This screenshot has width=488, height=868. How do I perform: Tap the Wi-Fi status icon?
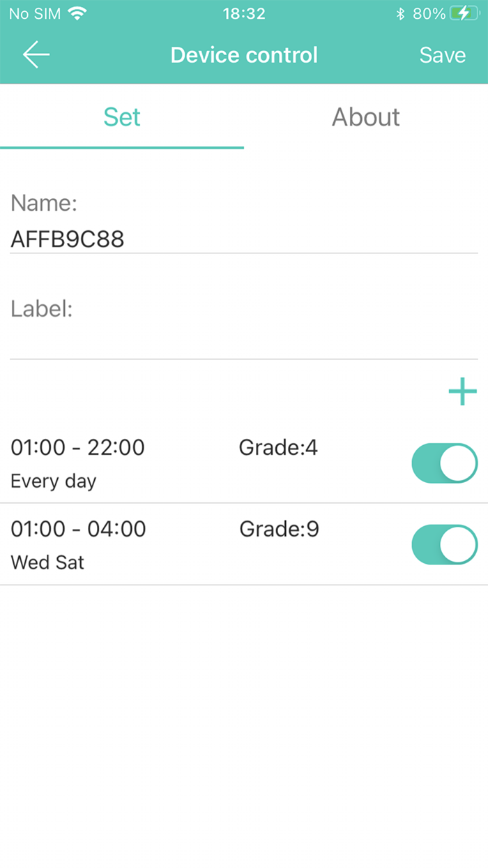coord(77,13)
